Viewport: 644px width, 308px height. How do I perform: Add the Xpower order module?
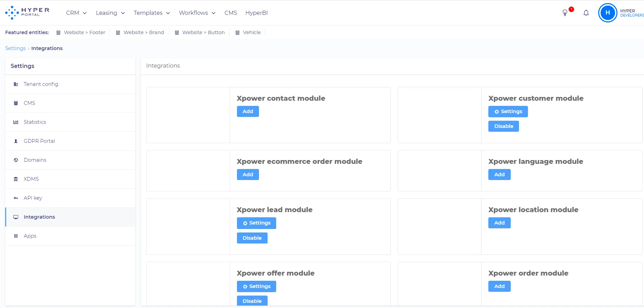499,286
